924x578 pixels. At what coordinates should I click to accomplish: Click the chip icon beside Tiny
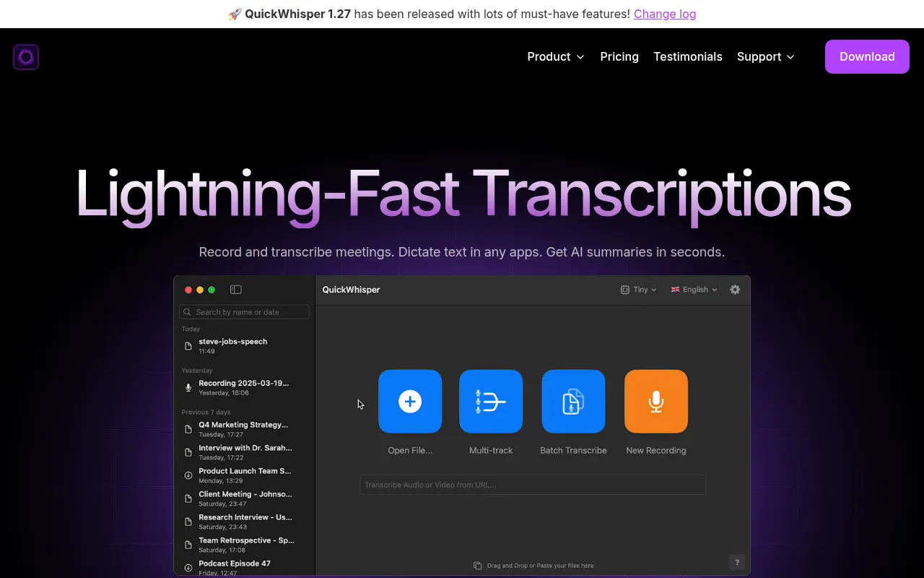(x=625, y=290)
